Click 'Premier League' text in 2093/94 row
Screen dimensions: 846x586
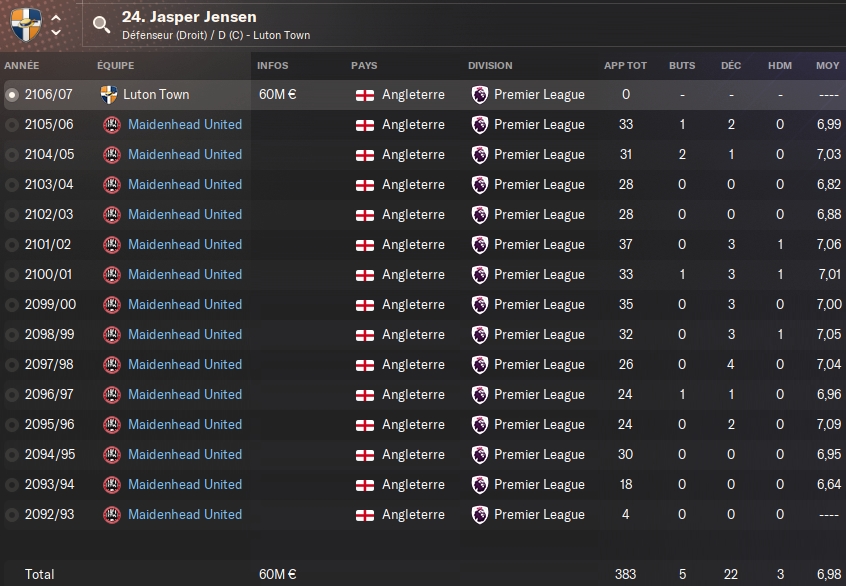click(539, 485)
